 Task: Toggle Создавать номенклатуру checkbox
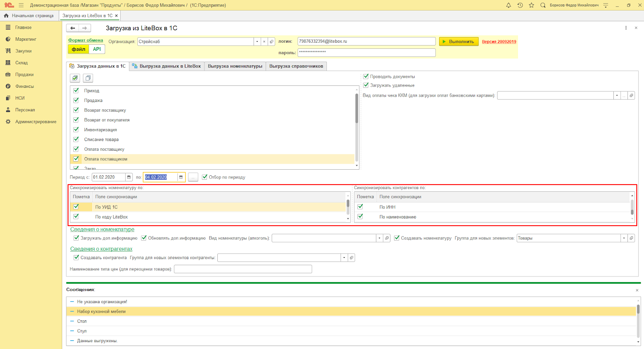click(397, 238)
